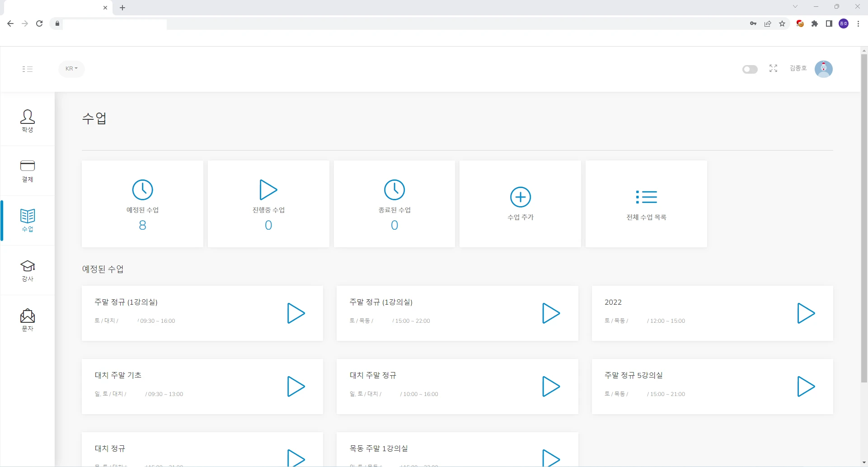
Task: Open 전체 수업 목록 list icon
Action: 646,197
